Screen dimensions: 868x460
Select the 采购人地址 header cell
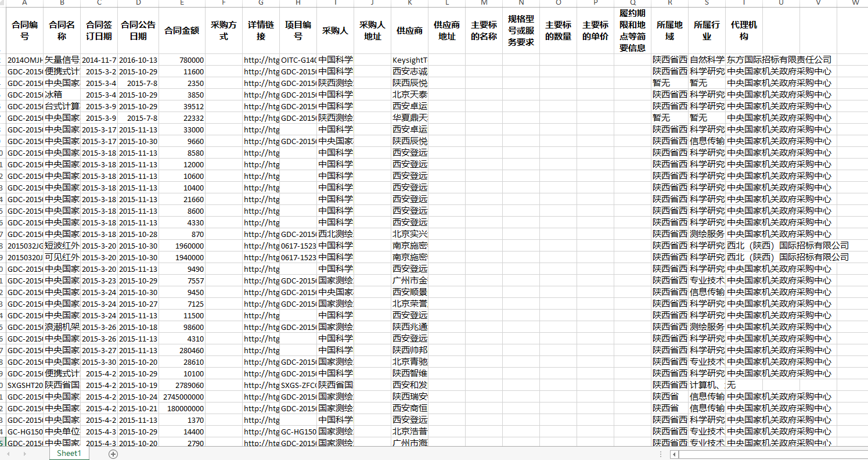[372, 31]
